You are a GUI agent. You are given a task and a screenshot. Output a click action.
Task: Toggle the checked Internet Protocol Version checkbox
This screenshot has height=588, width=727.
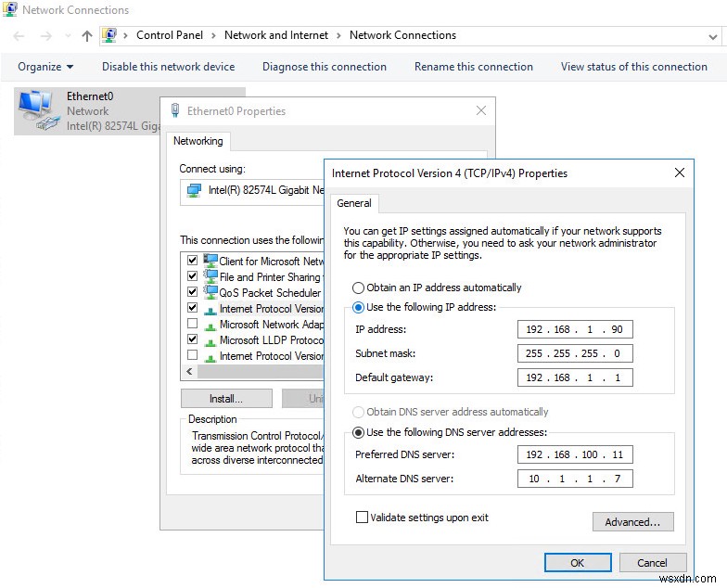click(x=193, y=308)
